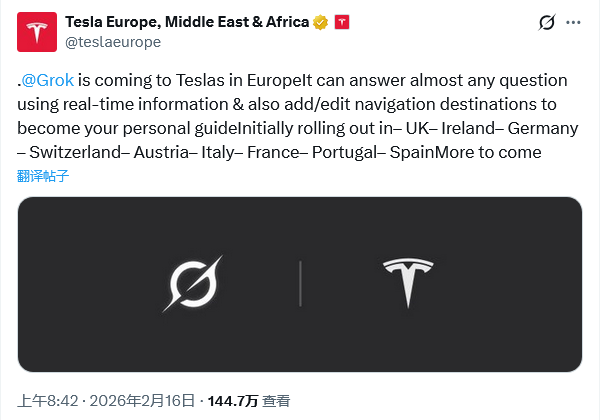Click the vertical divider between the logos
The image size is (600, 420).
tap(300, 283)
